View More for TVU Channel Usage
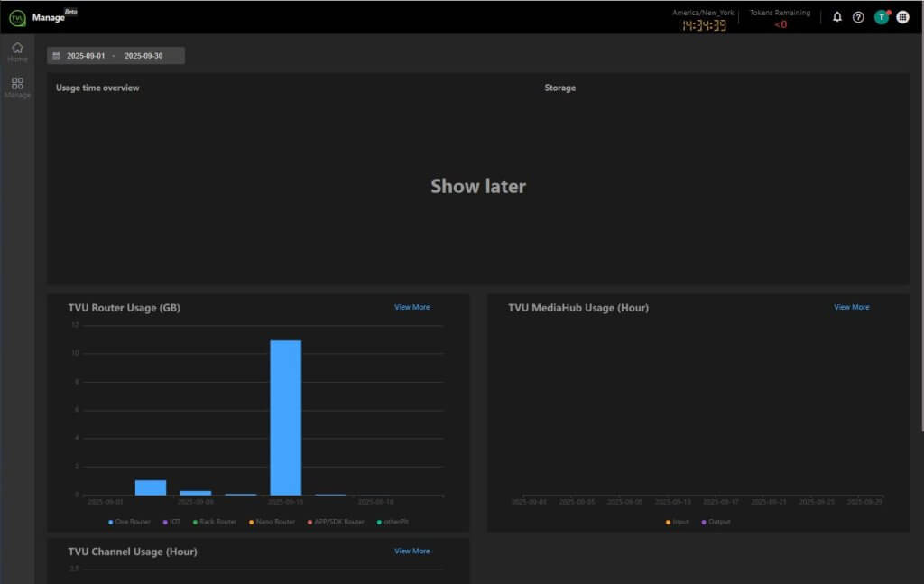This screenshot has height=584, width=924. 411,552
